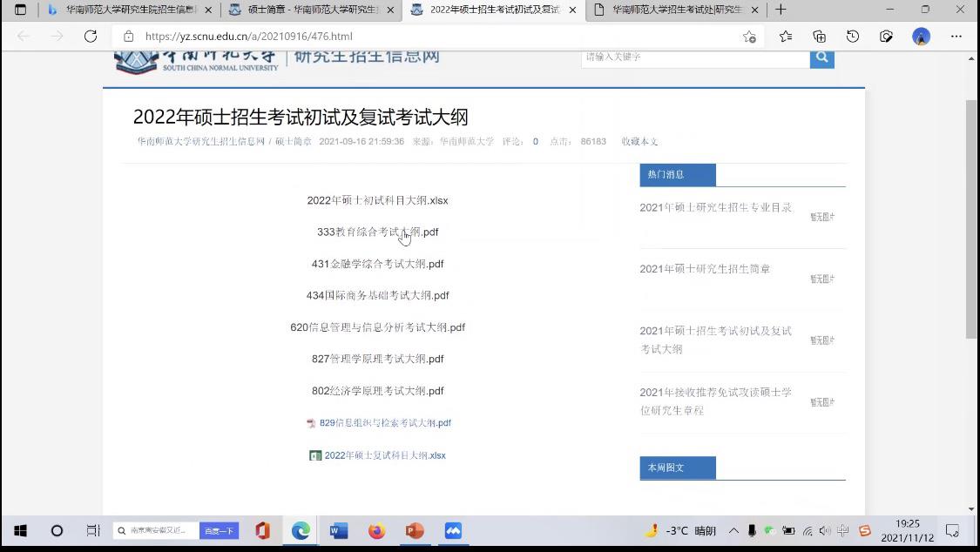This screenshot has height=552, width=980.
Task: Open browser Collections panel
Action: 819,36
